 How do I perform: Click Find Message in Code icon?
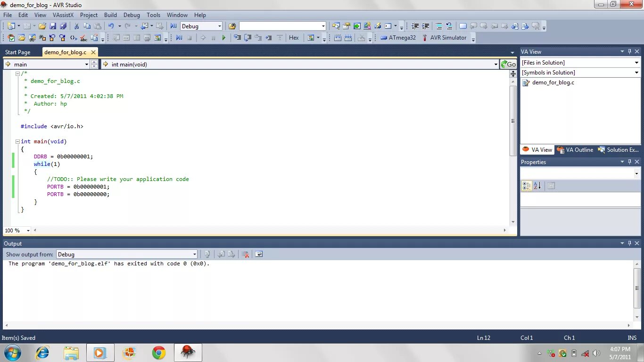(207, 254)
